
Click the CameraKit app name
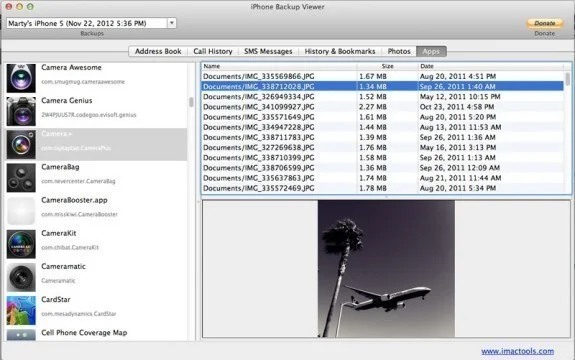pyautogui.click(x=59, y=233)
